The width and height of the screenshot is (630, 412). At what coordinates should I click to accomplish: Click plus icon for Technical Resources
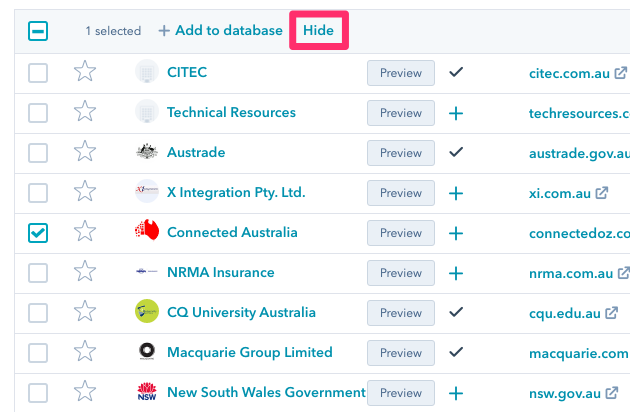tap(456, 113)
